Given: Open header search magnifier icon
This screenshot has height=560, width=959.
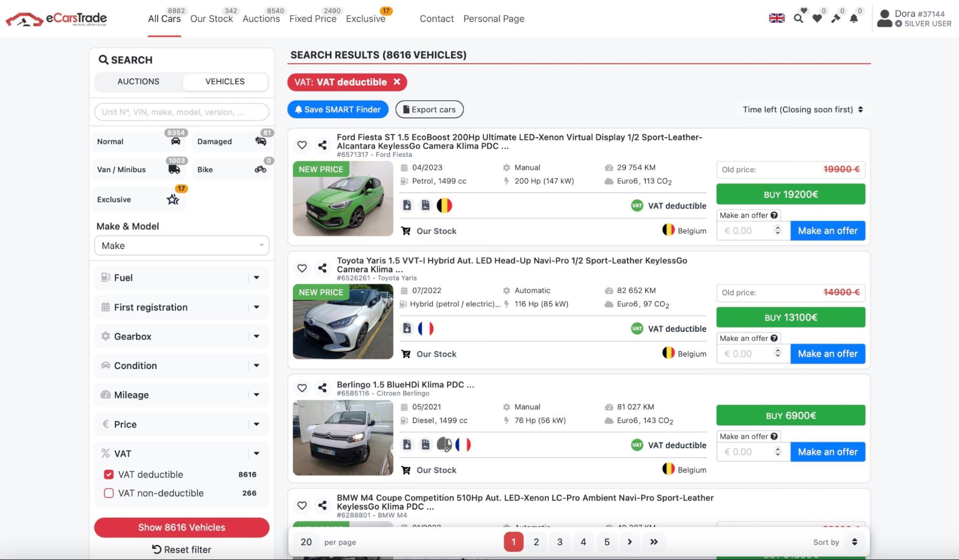Looking at the screenshot, I should [798, 19].
